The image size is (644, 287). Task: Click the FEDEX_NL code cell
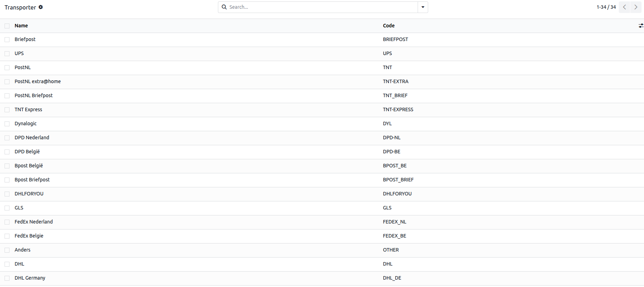(395, 222)
